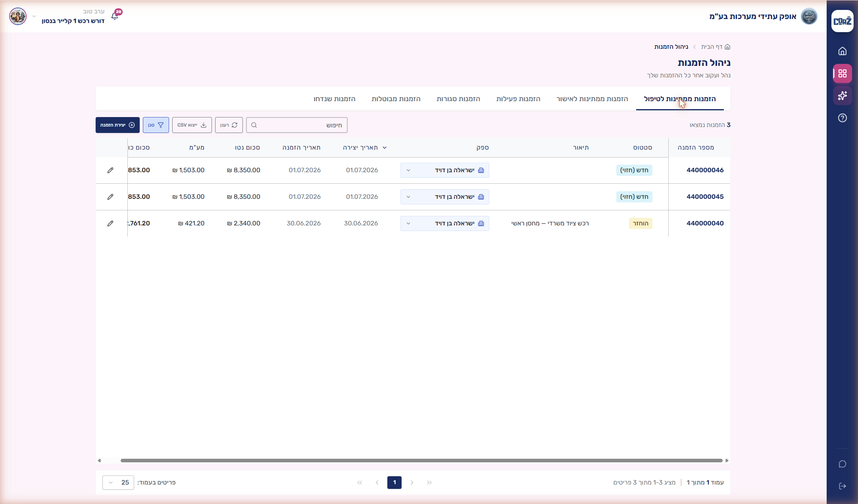Open the help question mark icon
858x504 pixels.
[842, 118]
